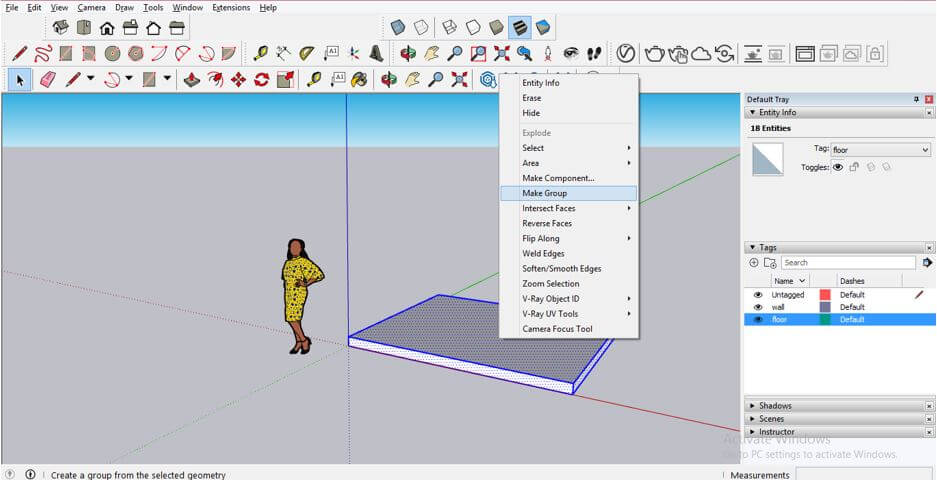Activate the Select arrow tool
Image resolution: width=937 pixels, height=485 pixels.
(x=20, y=79)
